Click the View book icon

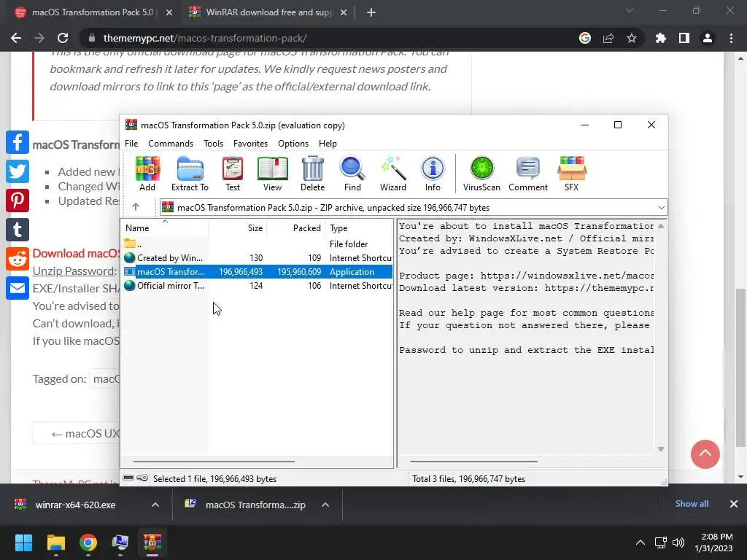click(x=273, y=174)
